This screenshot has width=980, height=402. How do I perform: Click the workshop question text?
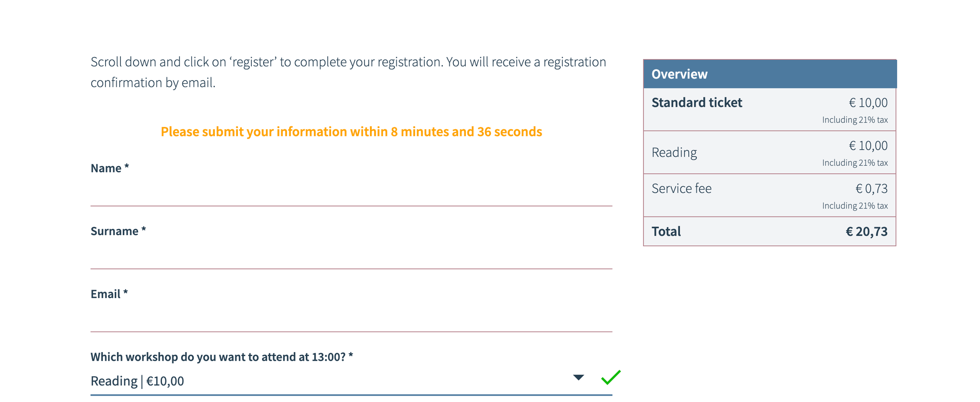point(221,356)
